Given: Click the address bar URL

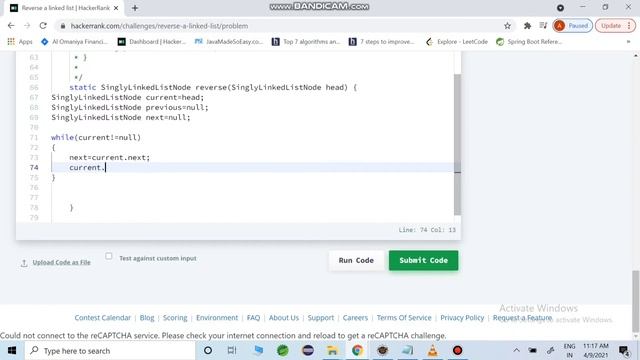Looking at the screenshot, I should pos(159,26).
